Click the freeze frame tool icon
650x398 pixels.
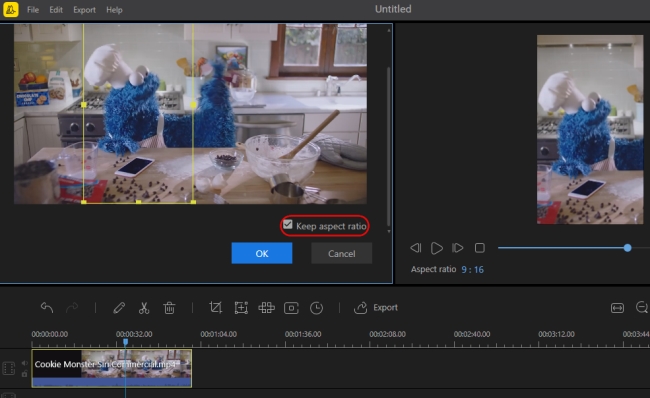(x=291, y=308)
